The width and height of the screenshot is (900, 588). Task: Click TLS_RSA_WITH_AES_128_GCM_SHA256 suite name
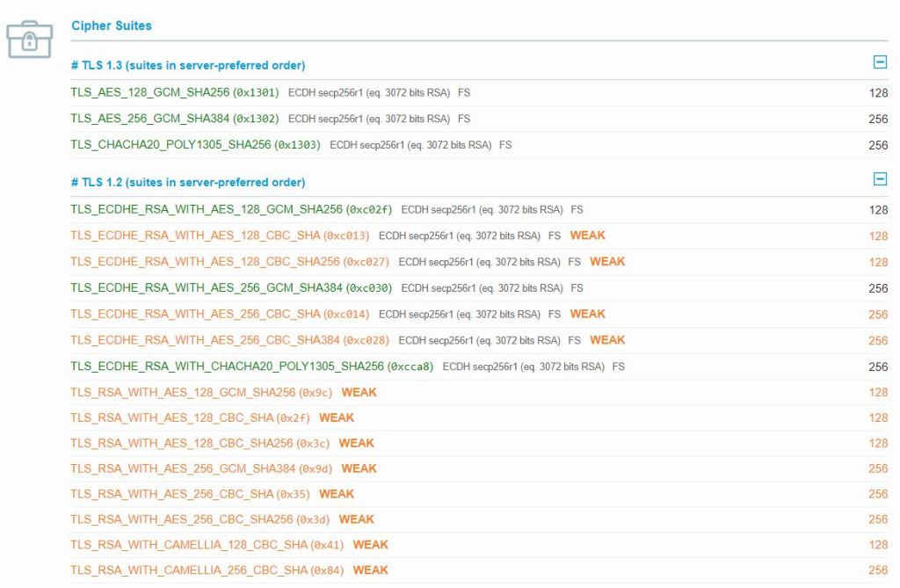pos(201,392)
